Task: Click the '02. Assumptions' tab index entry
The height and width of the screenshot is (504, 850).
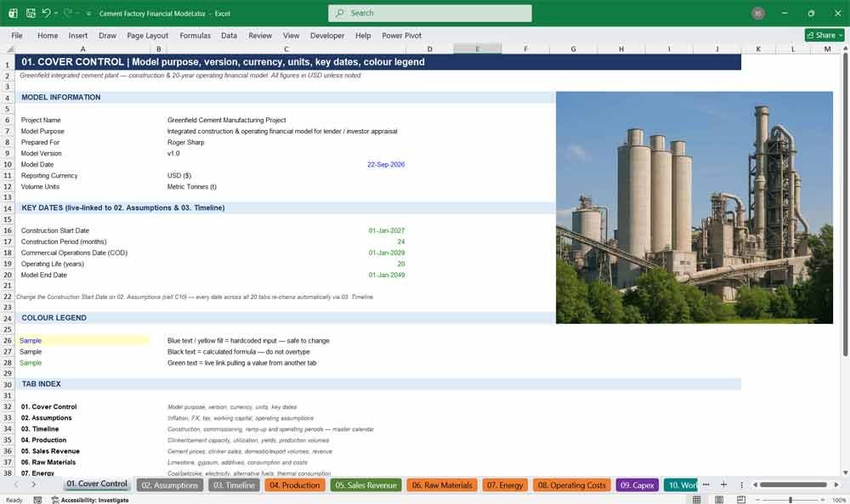Action: (x=46, y=418)
